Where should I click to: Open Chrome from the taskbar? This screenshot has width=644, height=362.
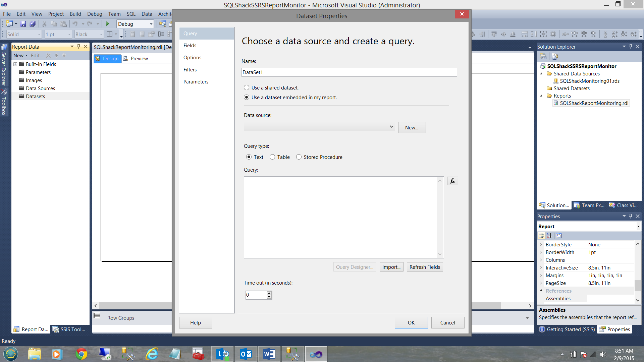81,354
